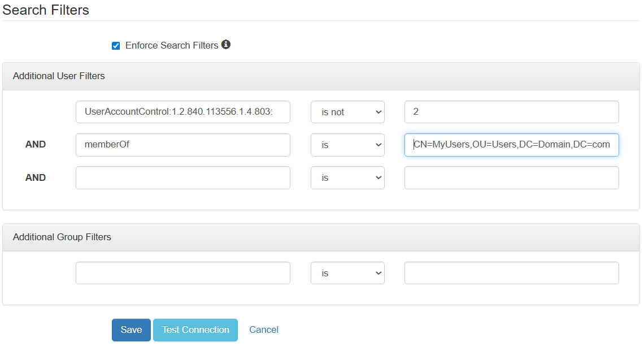Open the 'is not' operator dropdown
644x347 pixels.
tap(347, 112)
